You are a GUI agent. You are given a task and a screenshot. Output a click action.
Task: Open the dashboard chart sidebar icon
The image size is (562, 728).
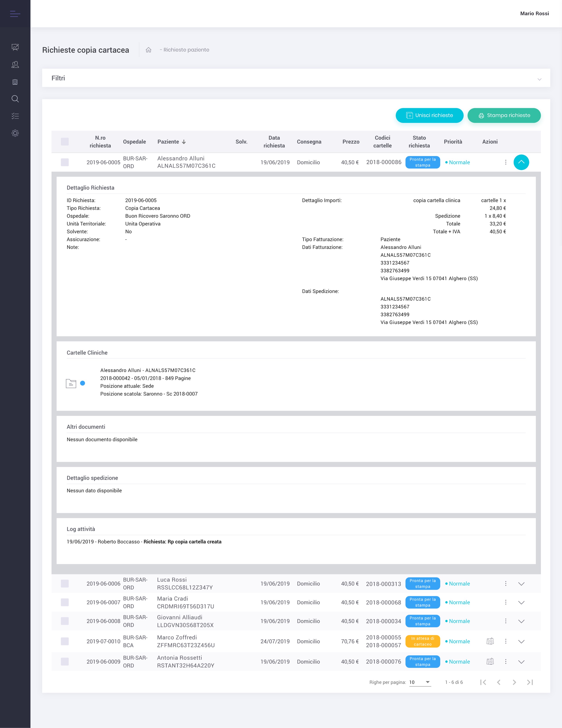click(15, 47)
